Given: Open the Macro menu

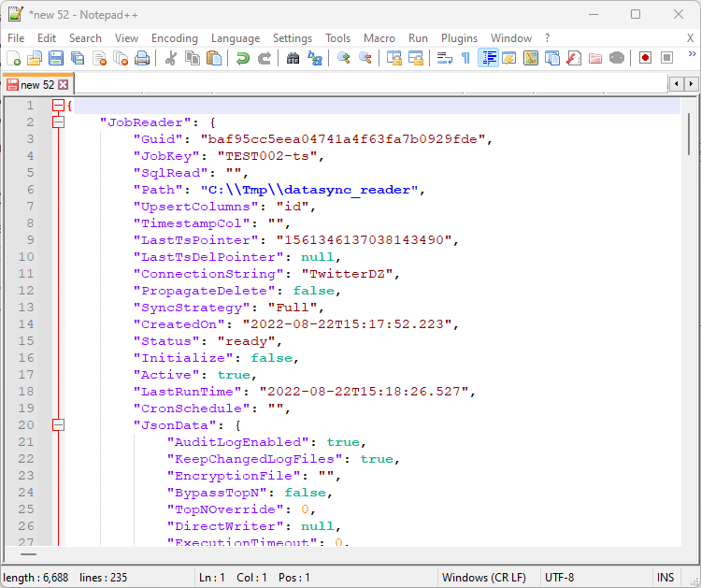Looking at the screenshot, I should coord(379,38).
